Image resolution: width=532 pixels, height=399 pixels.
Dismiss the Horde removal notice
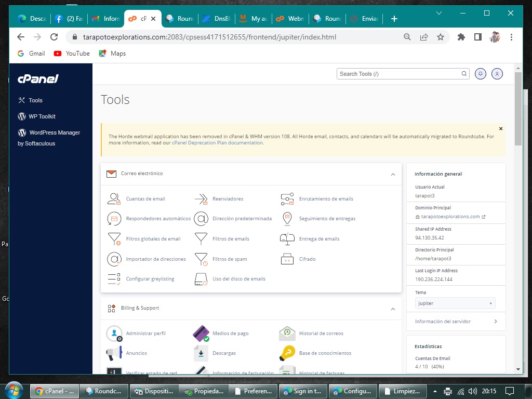(x=501, y=128)
